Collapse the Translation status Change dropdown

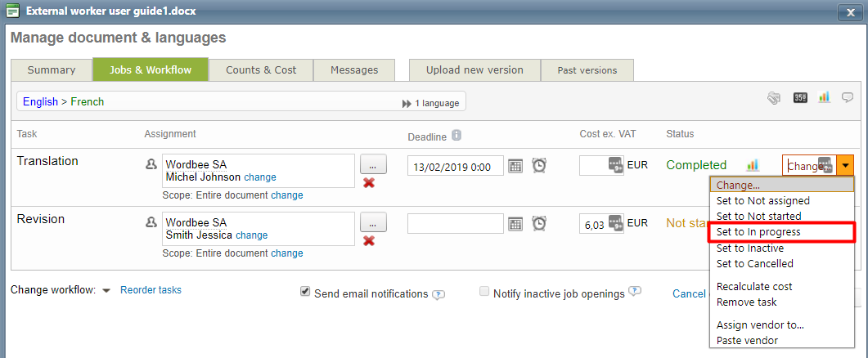click(845, 166)
